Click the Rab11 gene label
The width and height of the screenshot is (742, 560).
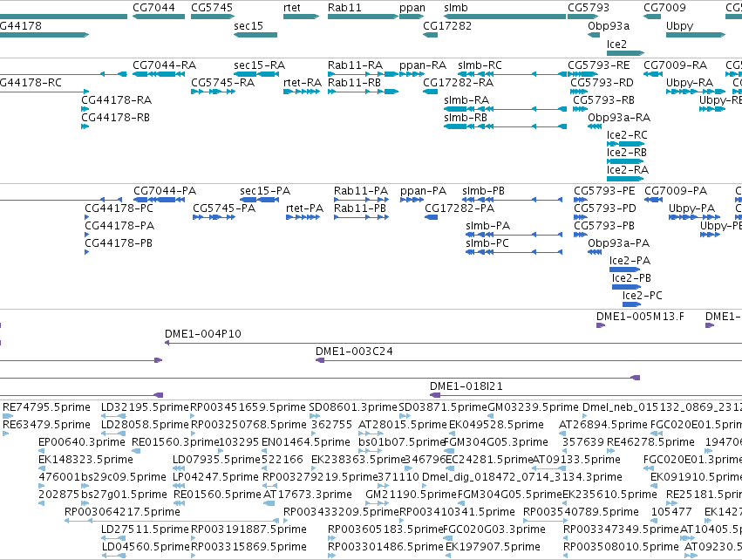[344, 8]
